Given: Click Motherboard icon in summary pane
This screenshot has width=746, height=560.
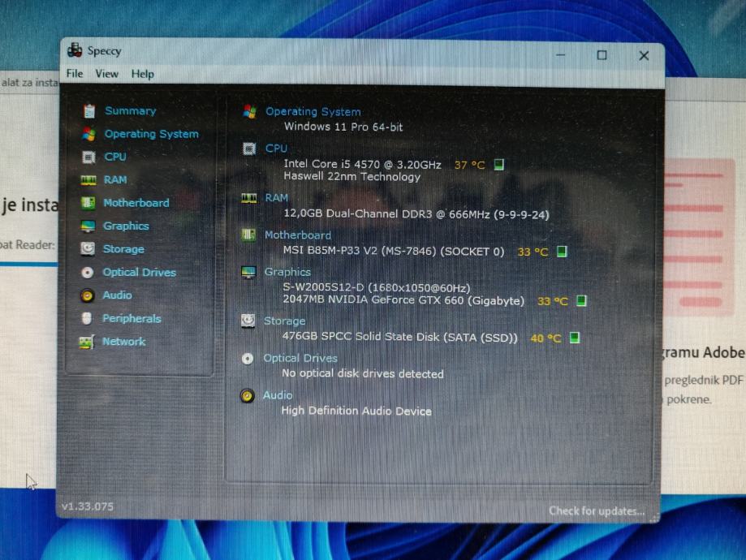Looking at the screenshot, I should tap(248, 235).
